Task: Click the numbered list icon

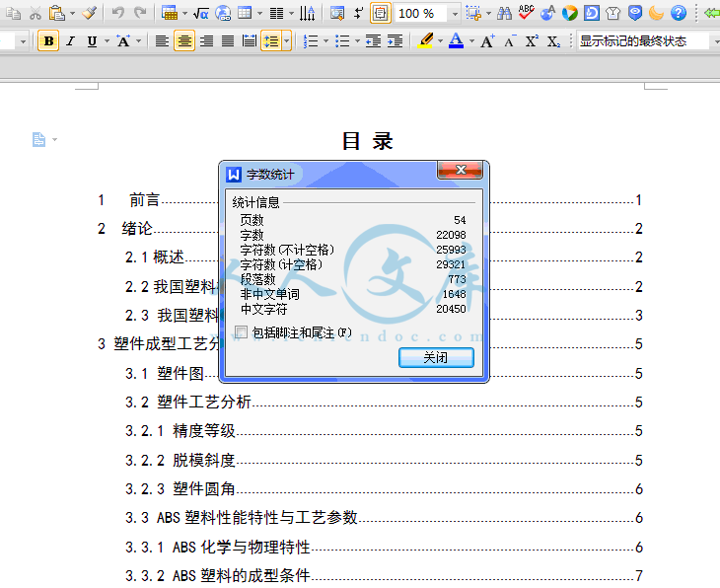Action: (311, 41)
